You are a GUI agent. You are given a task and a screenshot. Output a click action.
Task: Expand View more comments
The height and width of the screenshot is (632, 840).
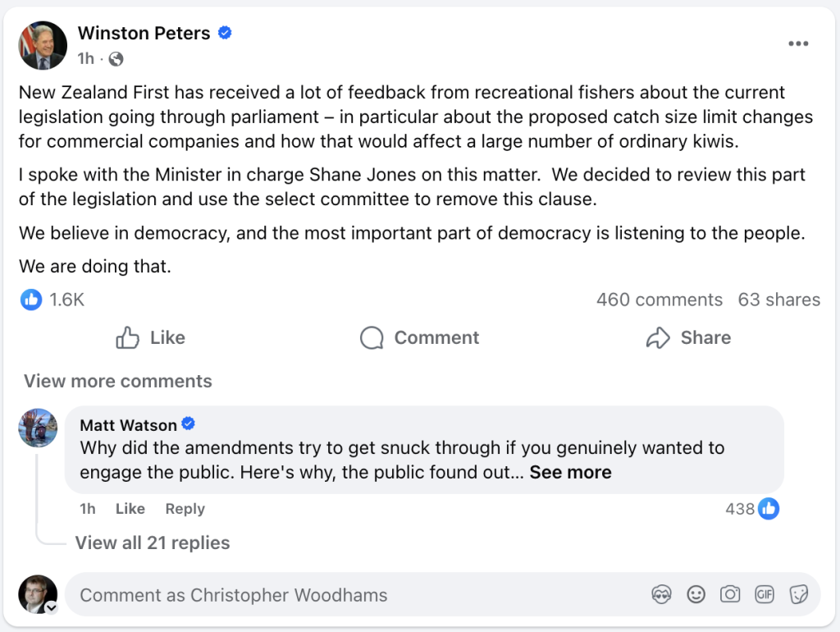coord(118,381)
